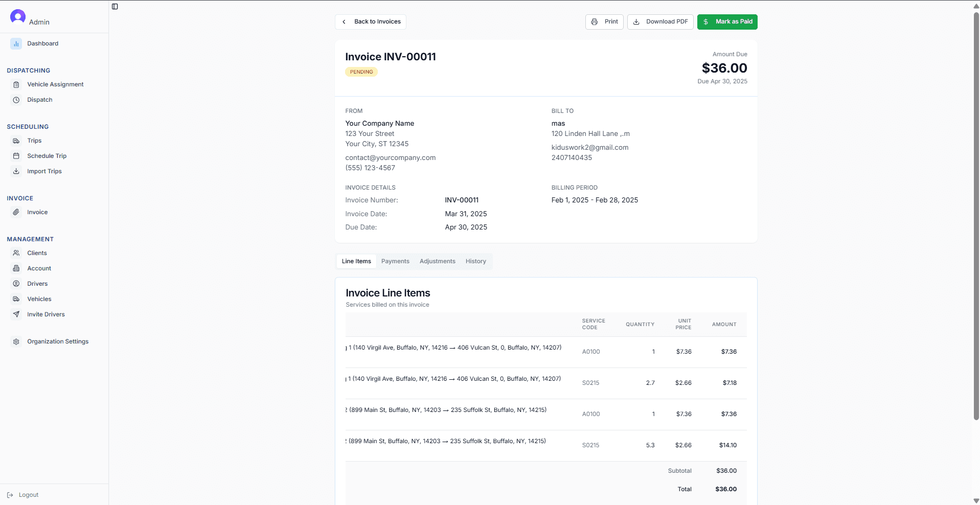Select the Import Trips download icon
The width and height of the screenshot is (980, 505).
click(x=16, y=171)
